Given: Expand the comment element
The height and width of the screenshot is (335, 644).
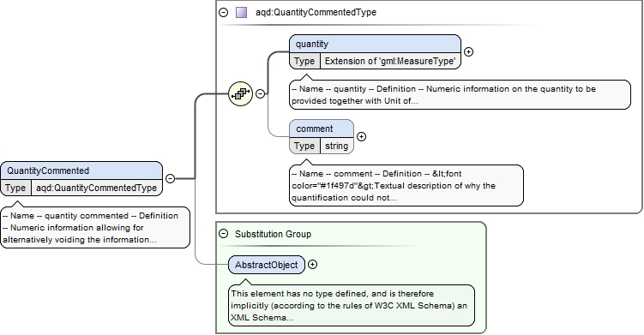Looking at the screenshot, I should (x=361, y=137).
